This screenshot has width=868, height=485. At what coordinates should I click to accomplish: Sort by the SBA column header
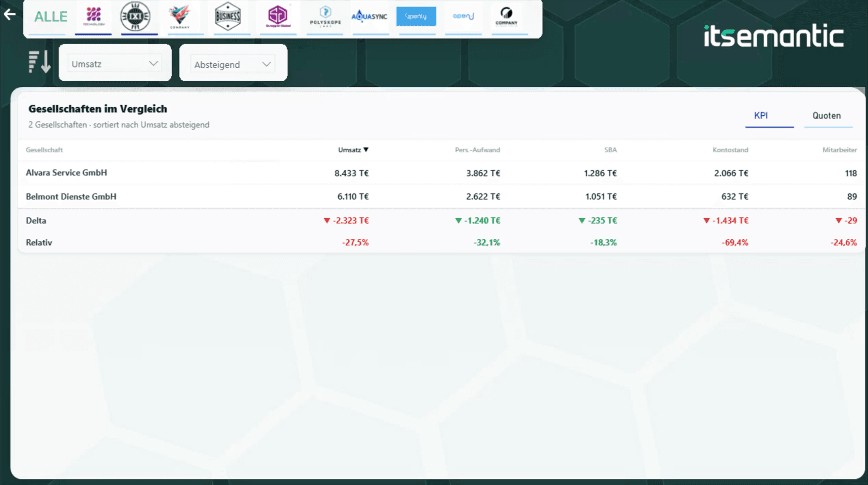pos(610,150)
